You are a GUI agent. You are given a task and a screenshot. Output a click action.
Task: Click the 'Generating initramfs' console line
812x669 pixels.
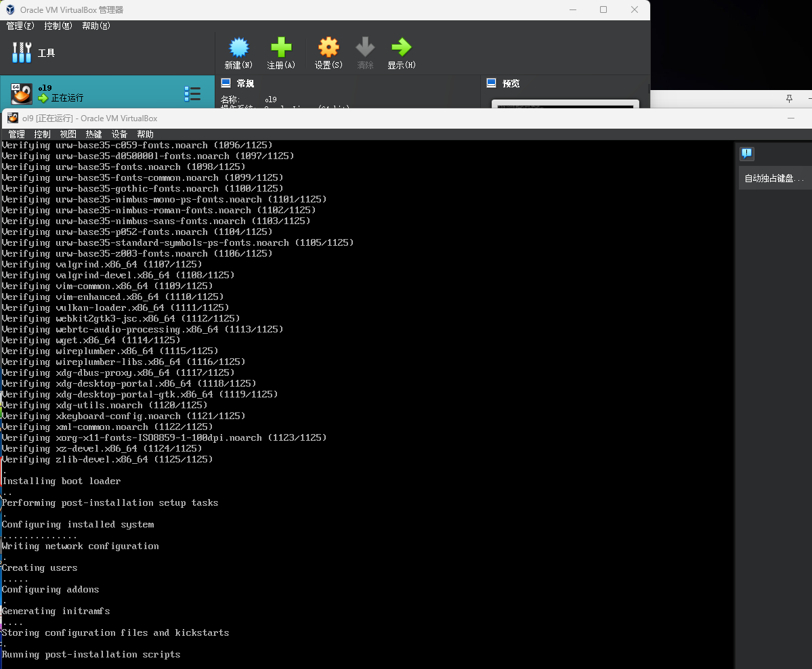pyautogui.click(x=56, y=611)
